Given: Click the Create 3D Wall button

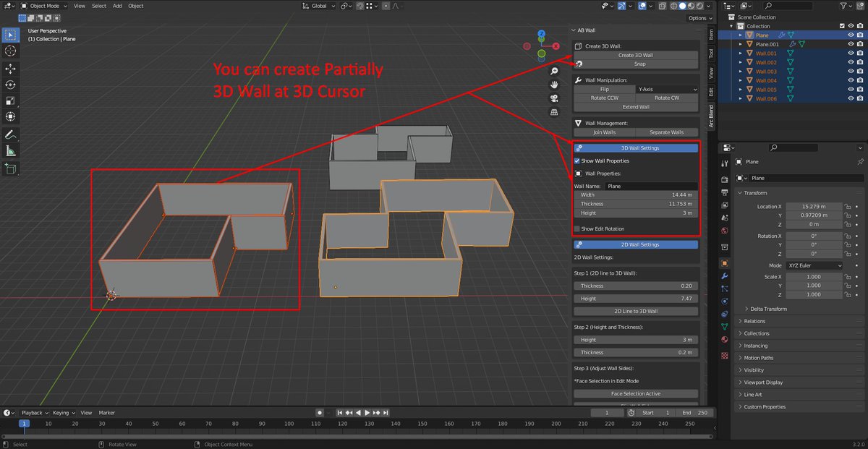Looking at the screenshot, I should pyautogui.click(x=636, y=55).
